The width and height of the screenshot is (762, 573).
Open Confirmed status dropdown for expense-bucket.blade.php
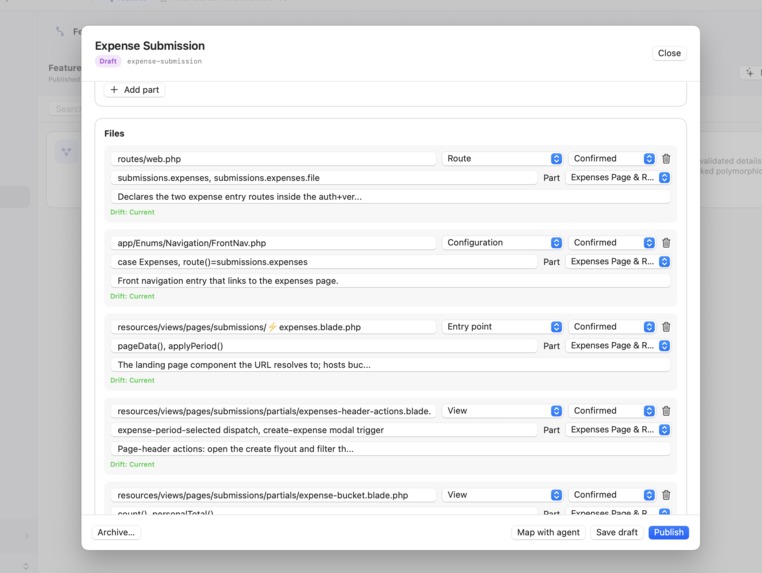point(611,495)
